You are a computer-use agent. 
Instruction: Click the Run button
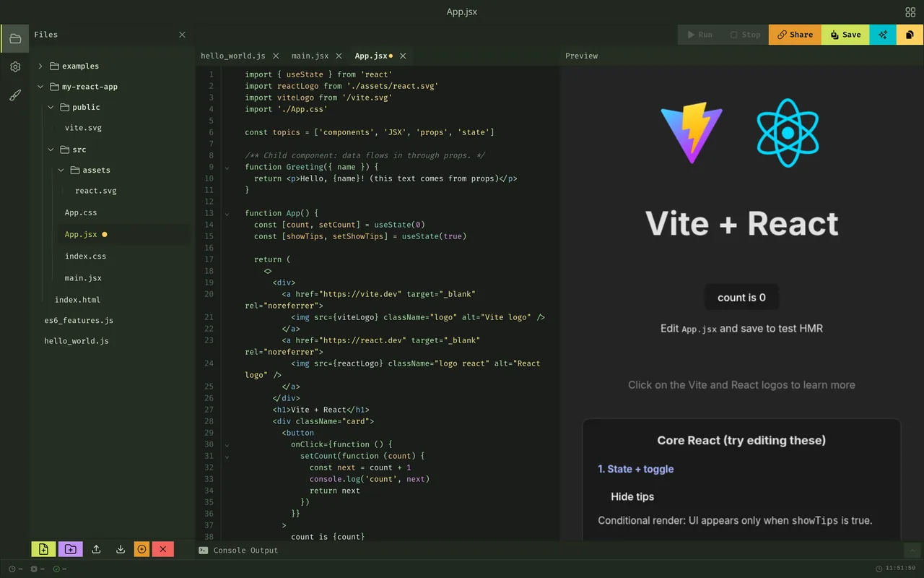699,35
